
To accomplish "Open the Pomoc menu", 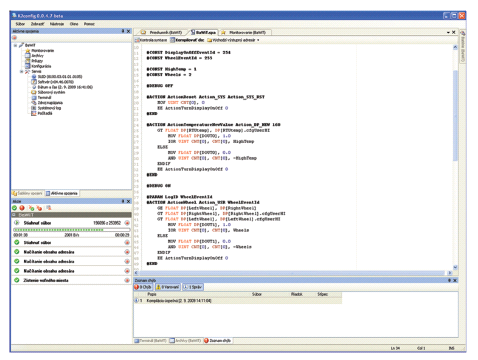I will click(x=89, y=24).
